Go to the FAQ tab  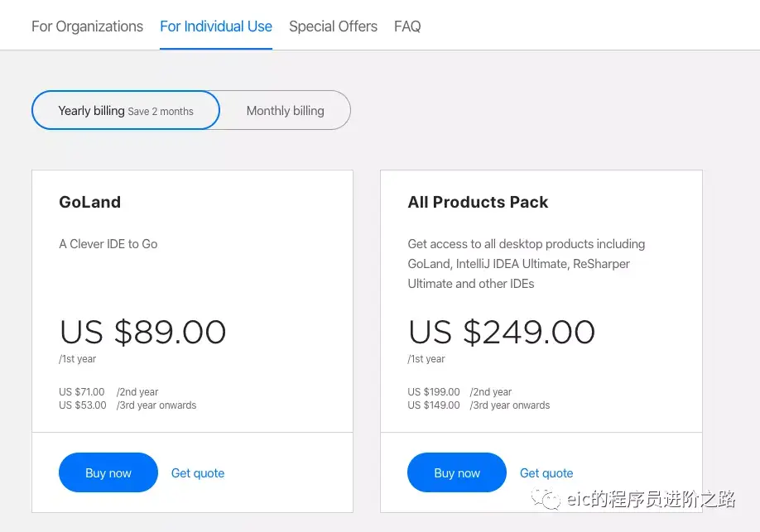(x=407, y=26)
